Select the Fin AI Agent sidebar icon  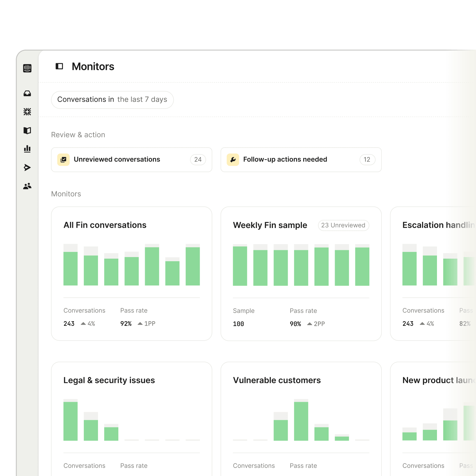27,111
